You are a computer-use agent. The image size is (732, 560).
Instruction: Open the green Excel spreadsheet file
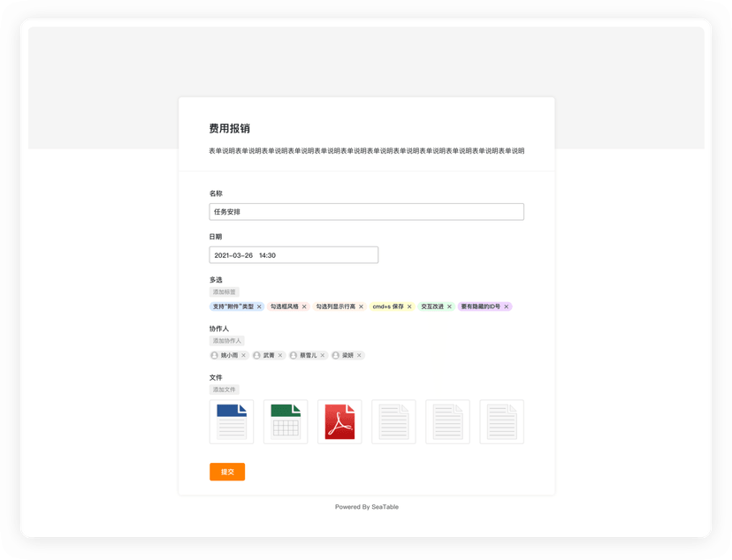click(286, 421)
